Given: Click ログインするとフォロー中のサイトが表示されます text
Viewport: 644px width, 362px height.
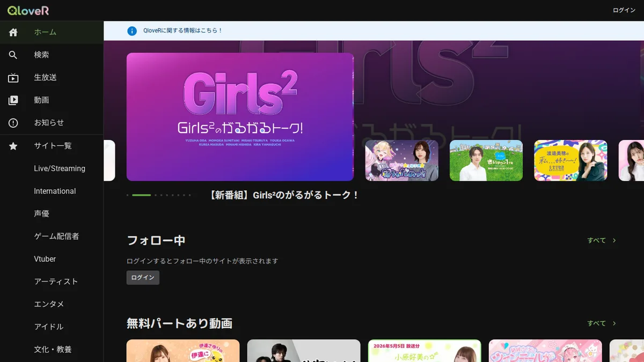Looking at the screenshot, I should point(202,261).
